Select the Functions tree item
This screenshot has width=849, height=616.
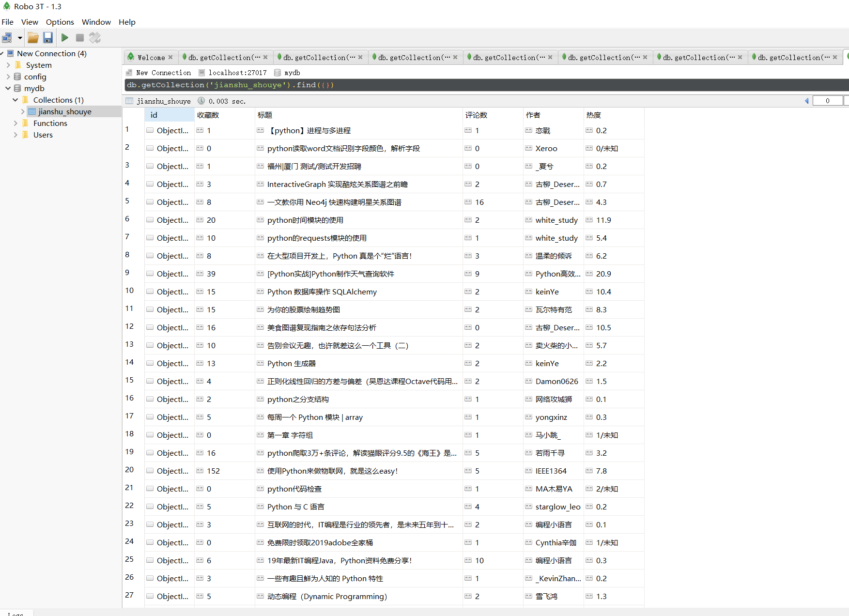point(50,123)
